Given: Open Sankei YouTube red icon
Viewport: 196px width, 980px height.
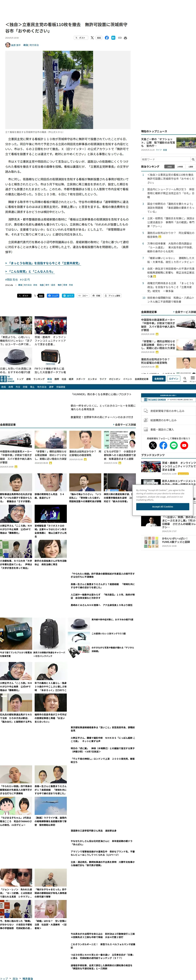Looking at the screenshot, I should point(184,445).
